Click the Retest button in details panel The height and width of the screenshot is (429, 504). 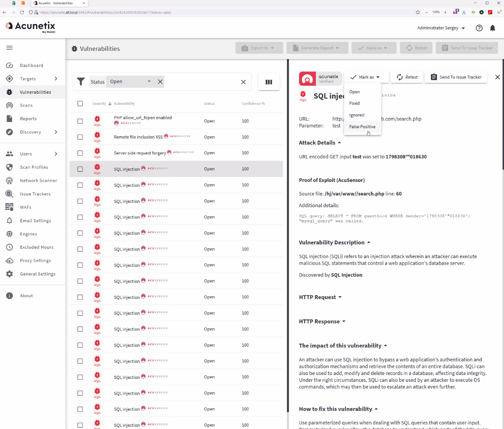407,77
